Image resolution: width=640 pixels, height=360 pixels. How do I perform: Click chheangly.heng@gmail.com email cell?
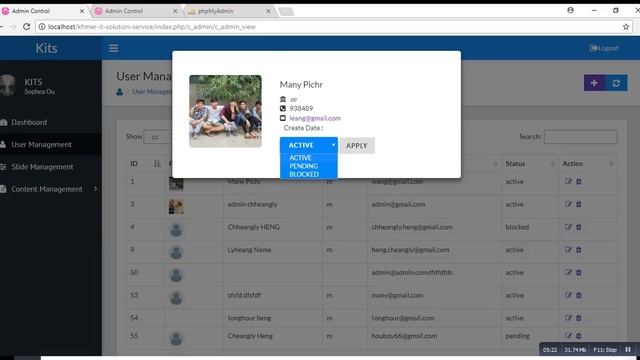[x=412, y=227]
